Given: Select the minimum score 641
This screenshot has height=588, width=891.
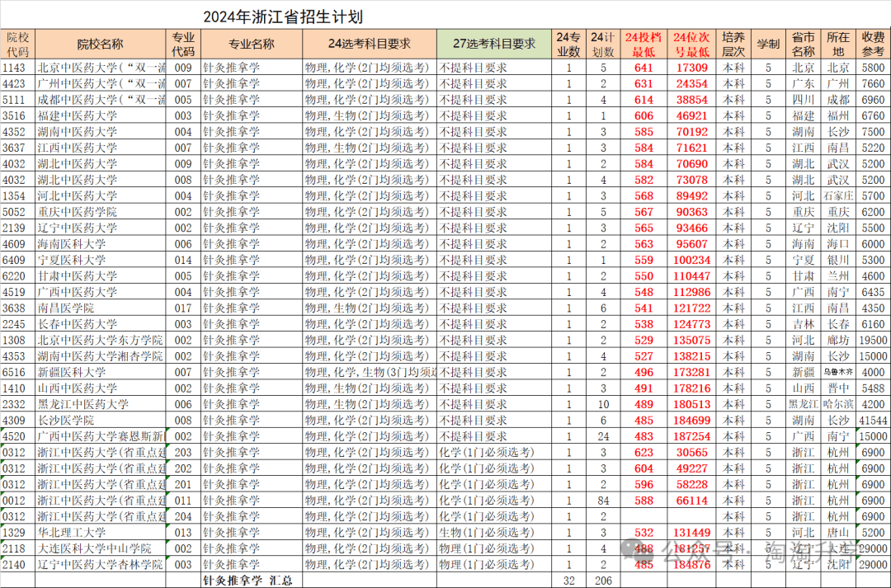Looking at the screenshot, I should (x=643, y=68).
